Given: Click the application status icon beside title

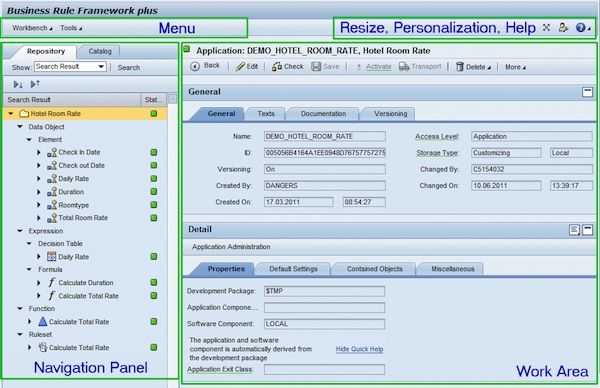Looking at the screenshot, I should [187, 49].
